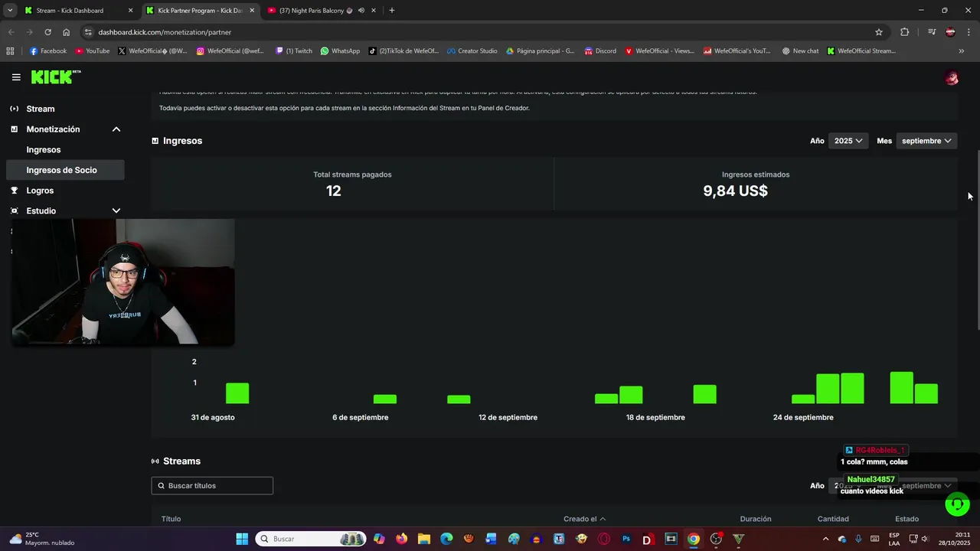
Task: Open the green chat support bubble
Action: tap(957, 504)
